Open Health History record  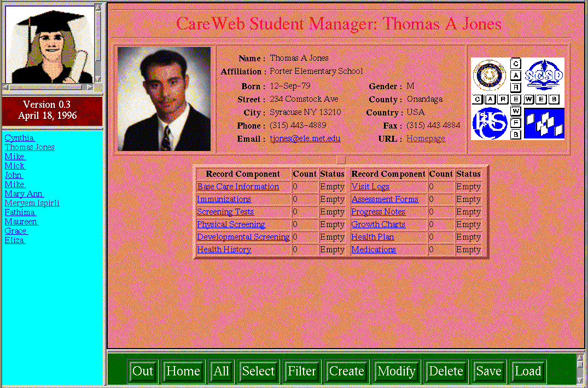click(224, 250)
